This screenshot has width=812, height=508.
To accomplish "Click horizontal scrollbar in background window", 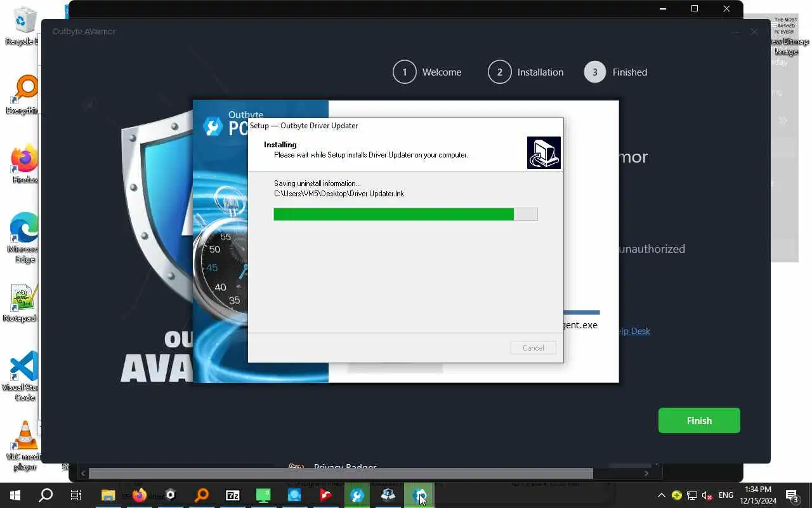I will [341, 473].
